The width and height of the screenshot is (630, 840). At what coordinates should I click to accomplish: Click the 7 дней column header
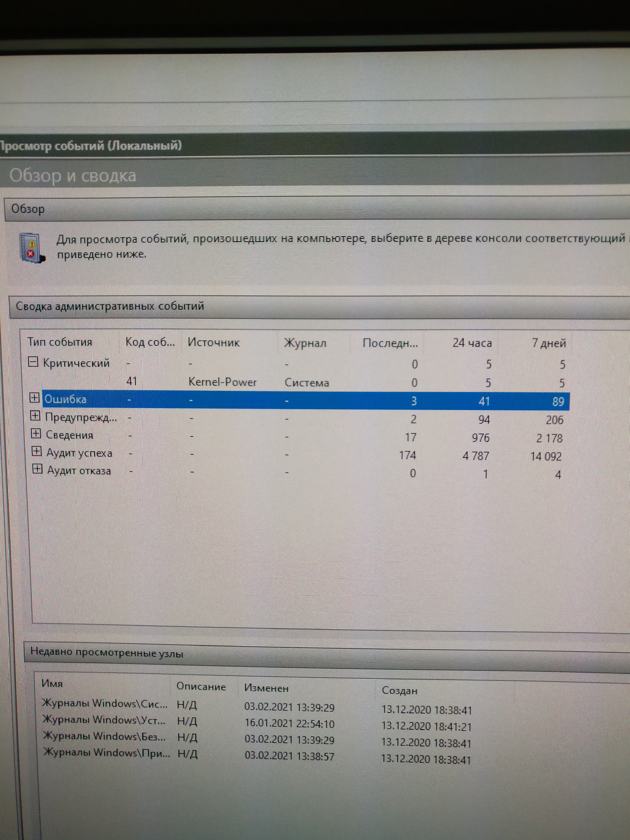(x=549, y=343)
